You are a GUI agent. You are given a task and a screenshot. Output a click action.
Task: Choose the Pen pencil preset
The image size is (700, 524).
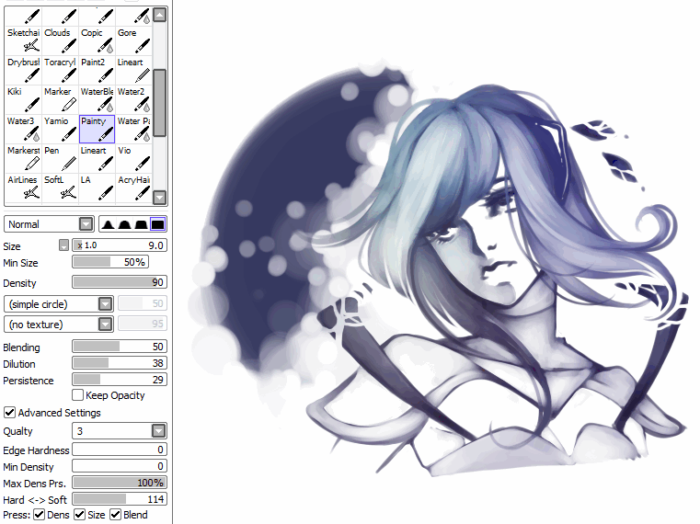pyautogui.click(x=60, y=158)
